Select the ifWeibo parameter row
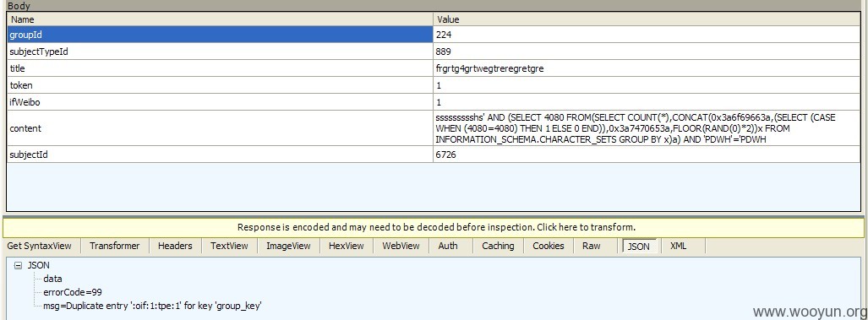This screenshot has height=320, width=868. tap(220, 102)
